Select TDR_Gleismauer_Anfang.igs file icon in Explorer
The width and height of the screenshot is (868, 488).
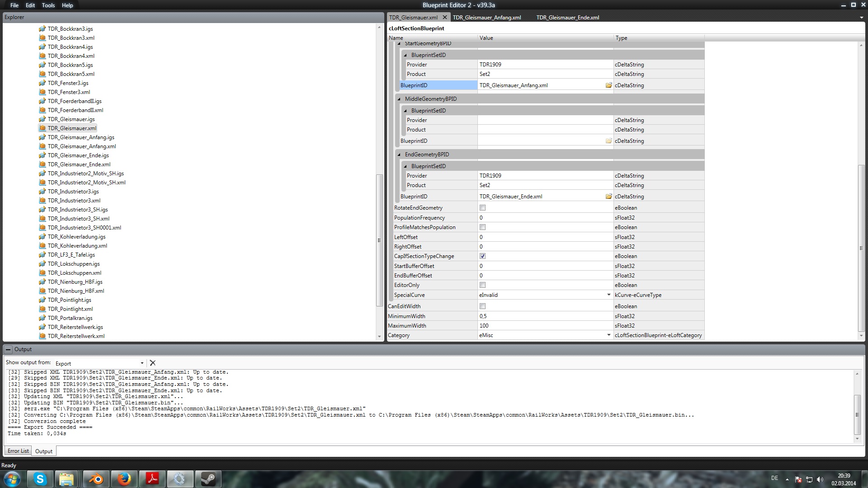tap(42, 137)
